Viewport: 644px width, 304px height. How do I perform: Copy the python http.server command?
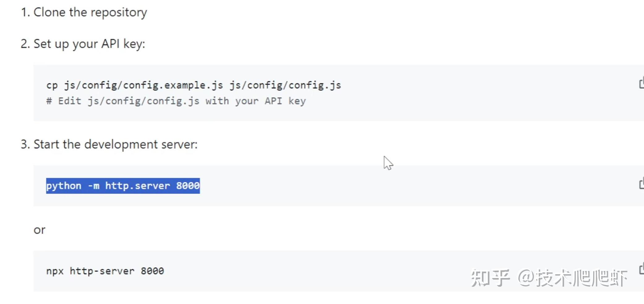click(641, 184)
